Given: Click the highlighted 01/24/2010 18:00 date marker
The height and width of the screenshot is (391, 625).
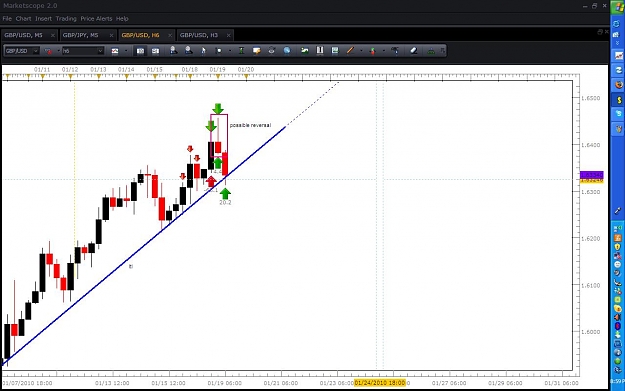Looking at the screenshot, I should 380,383.
